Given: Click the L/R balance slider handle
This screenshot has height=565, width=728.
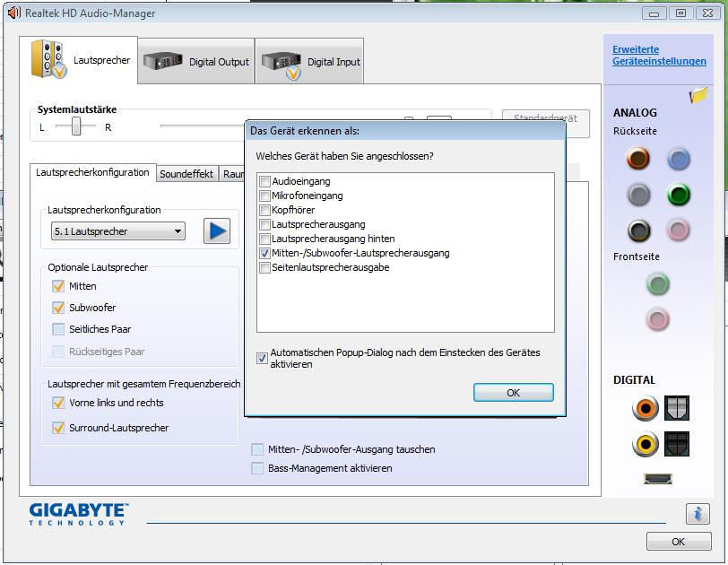Looking at the screenshot, I should click(x=76, y=126).
